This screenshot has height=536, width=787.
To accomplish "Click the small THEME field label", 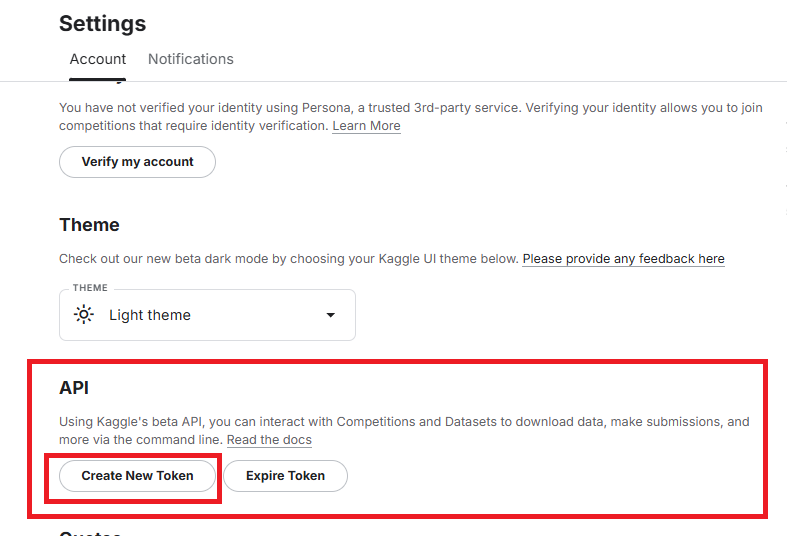I will [x=91, y=288].
